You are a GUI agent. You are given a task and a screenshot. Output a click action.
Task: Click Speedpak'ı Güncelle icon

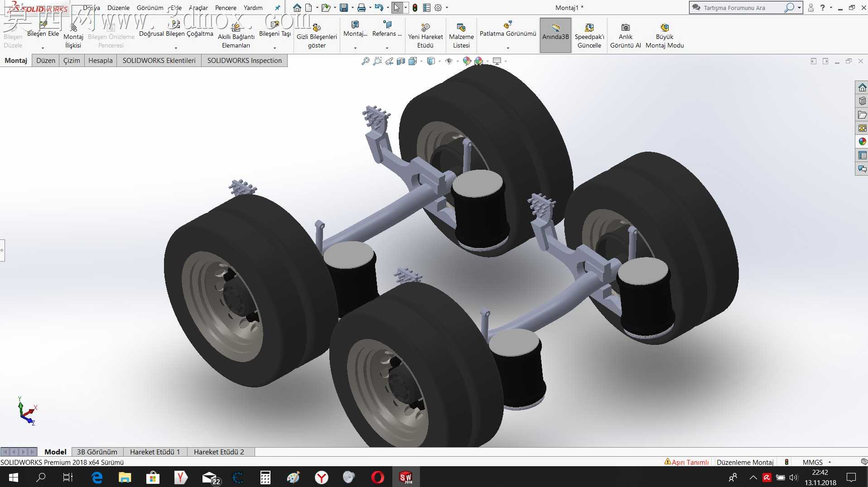(589, 28)
